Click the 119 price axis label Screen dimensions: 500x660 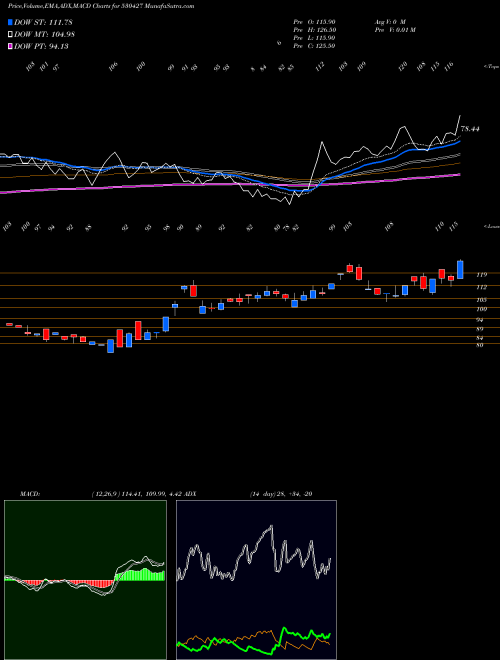pos(481,275)
